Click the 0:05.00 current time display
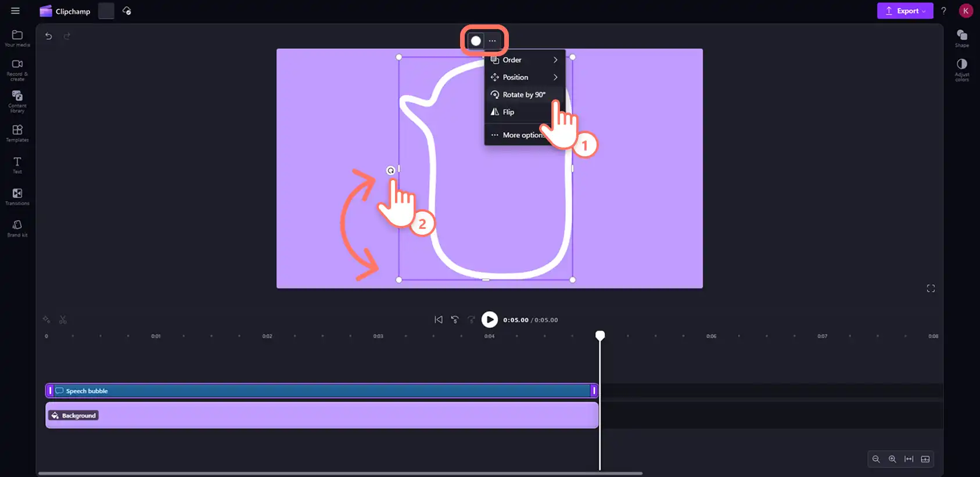 [516, 320]
